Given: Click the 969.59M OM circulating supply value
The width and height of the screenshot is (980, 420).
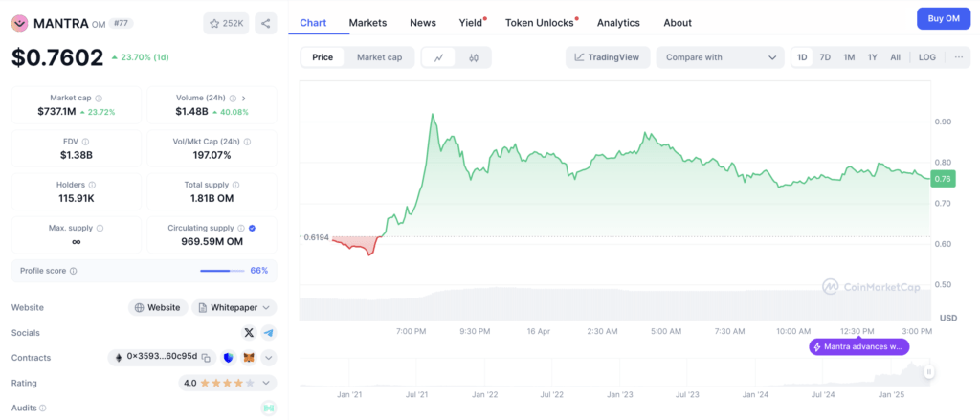Looking at the screenshot, I should [212, 241].
